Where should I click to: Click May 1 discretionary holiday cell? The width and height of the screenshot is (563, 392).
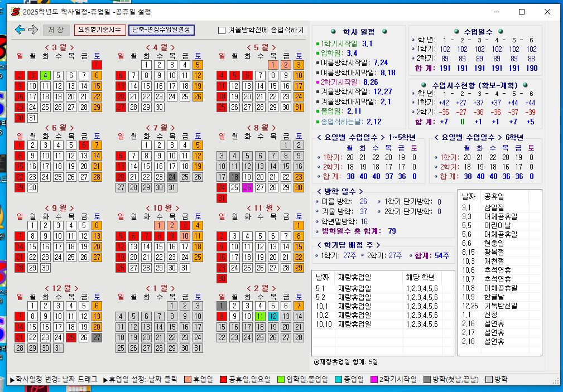pos(273,65)
